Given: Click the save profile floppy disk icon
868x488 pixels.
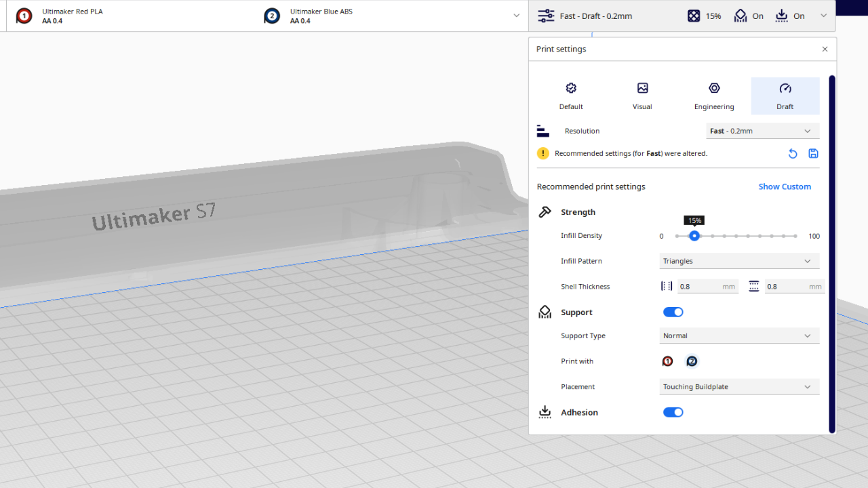Looking at the screenshot, I should (813, 154).
